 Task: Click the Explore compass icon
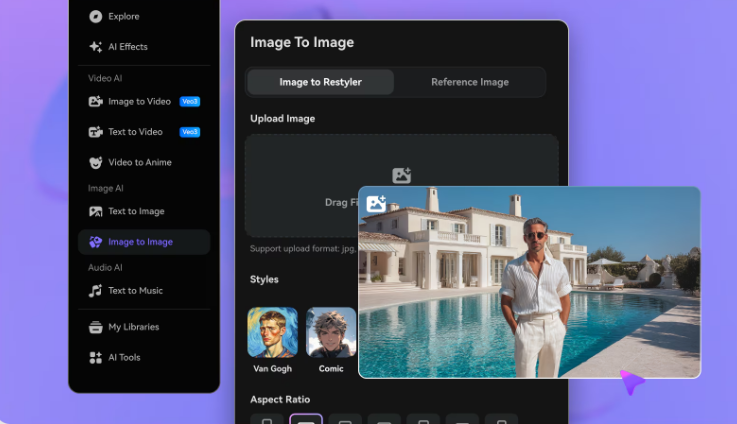[x=95, y=16]
